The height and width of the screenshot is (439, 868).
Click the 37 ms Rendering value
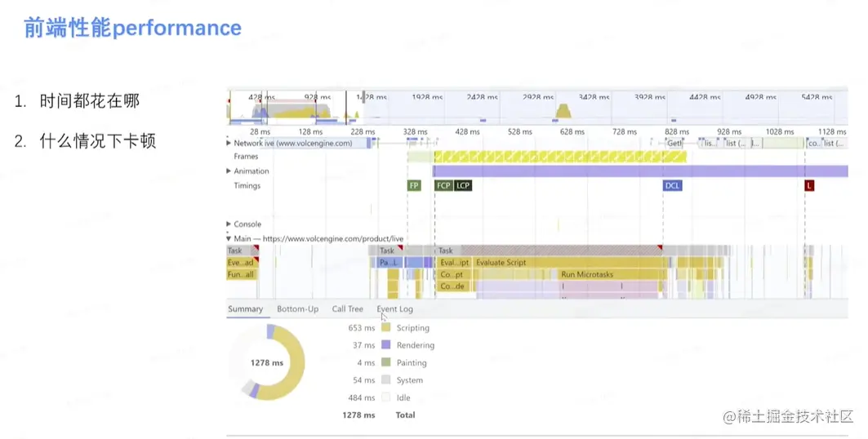coord(363,345)
